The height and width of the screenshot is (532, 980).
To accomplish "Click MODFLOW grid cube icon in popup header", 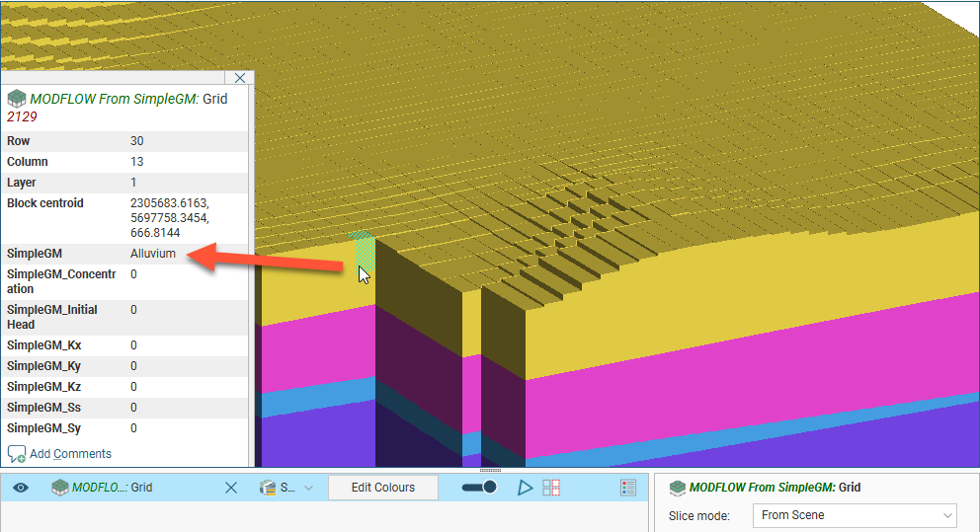I will (x=17, y=99).
